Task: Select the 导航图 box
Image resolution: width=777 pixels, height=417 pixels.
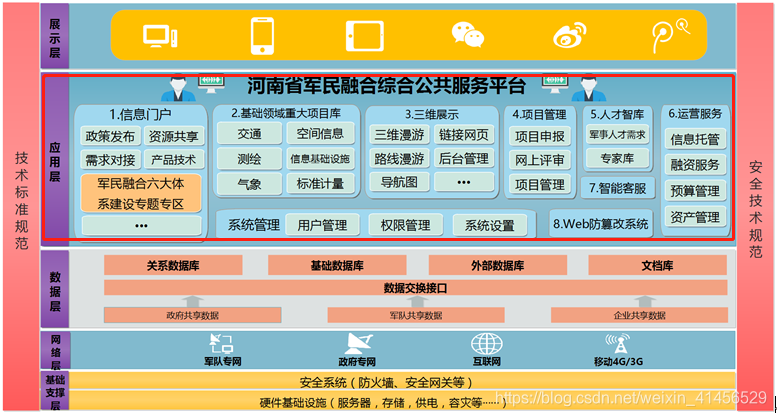Action: pos(399,182)
